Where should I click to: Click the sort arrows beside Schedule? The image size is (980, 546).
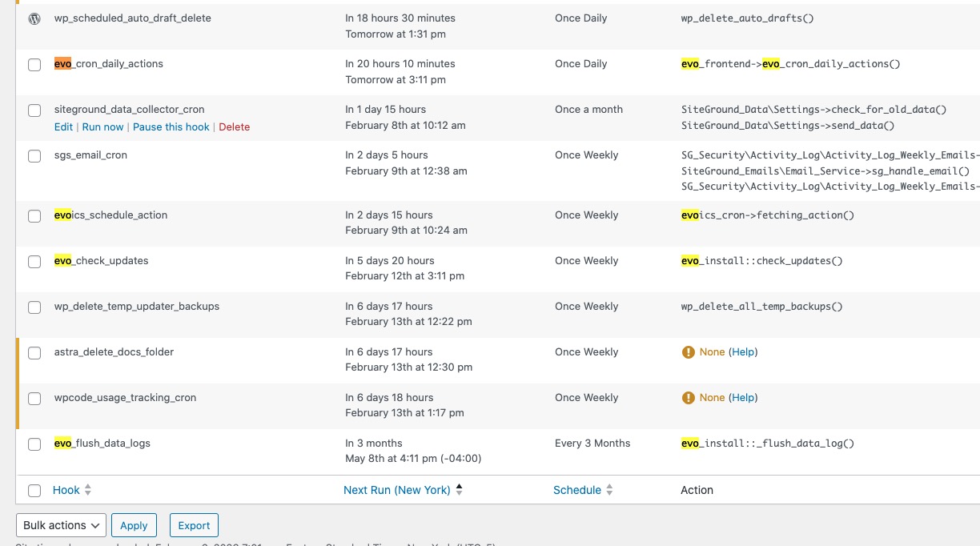pyautogui.click(x=609, y=490)
